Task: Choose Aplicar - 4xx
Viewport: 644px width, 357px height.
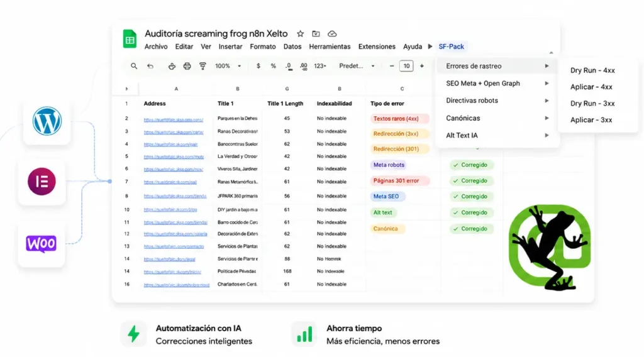Action: [591, 87]
